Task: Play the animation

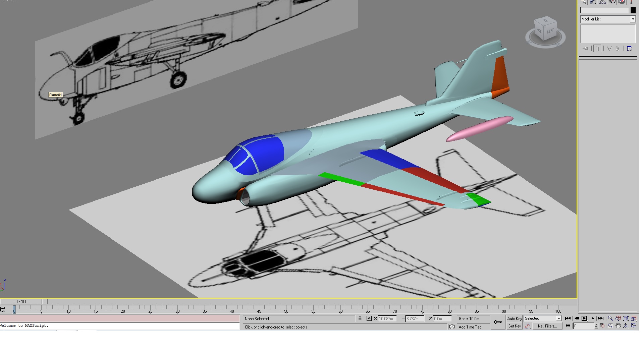Action: point(584,318)
